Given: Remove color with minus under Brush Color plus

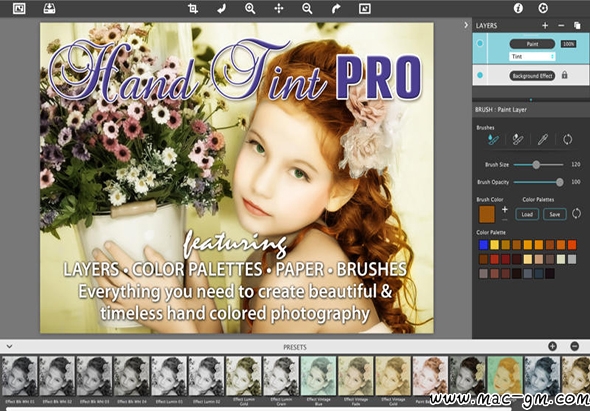Looking at the screenshot, I should click(x=505, y=219).
